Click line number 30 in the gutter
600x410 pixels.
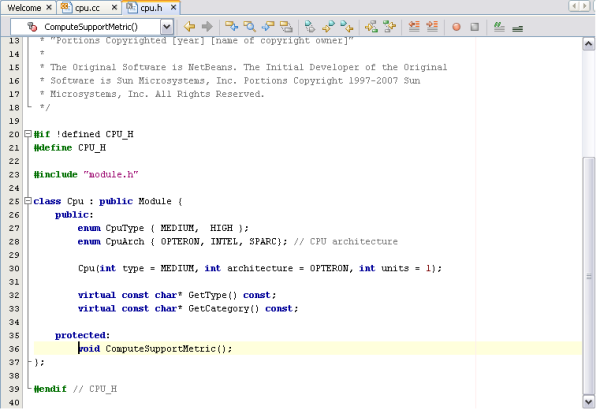click(14, 268)
